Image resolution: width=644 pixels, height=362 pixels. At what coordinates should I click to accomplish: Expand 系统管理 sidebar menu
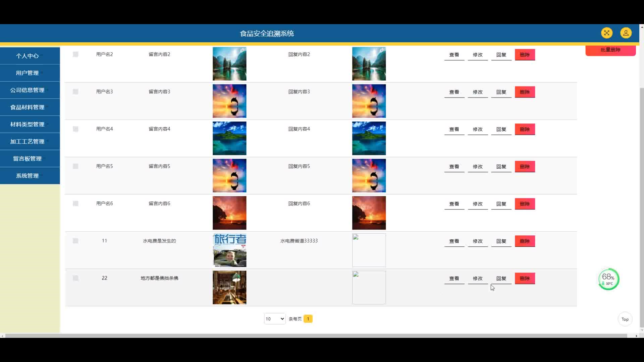pos(28,176)
